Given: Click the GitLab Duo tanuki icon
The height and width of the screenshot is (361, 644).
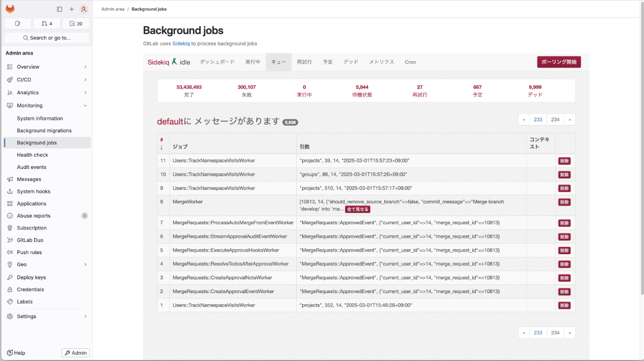Looking at the screenshot, I should [10, 240].
